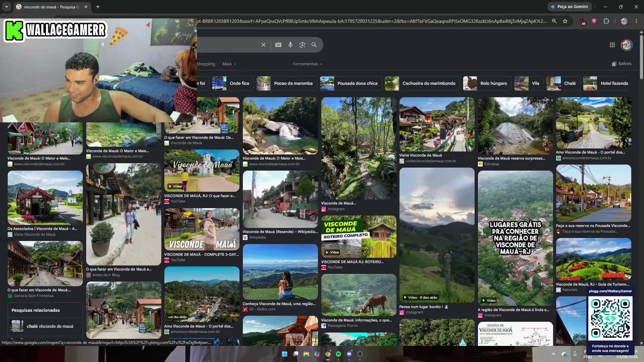The height and width of the screenshot is (362, 644).
Task: Open the Wikipédia Visconde de Mauá (Resende) image
Action: click(x=280, y=199)
